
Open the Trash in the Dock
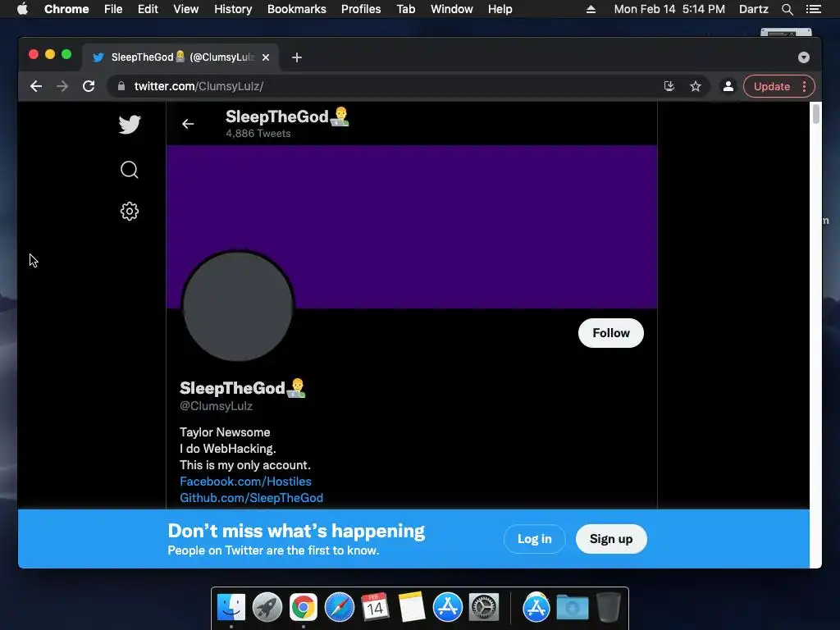pyautogui.click(x=609, y=608)
